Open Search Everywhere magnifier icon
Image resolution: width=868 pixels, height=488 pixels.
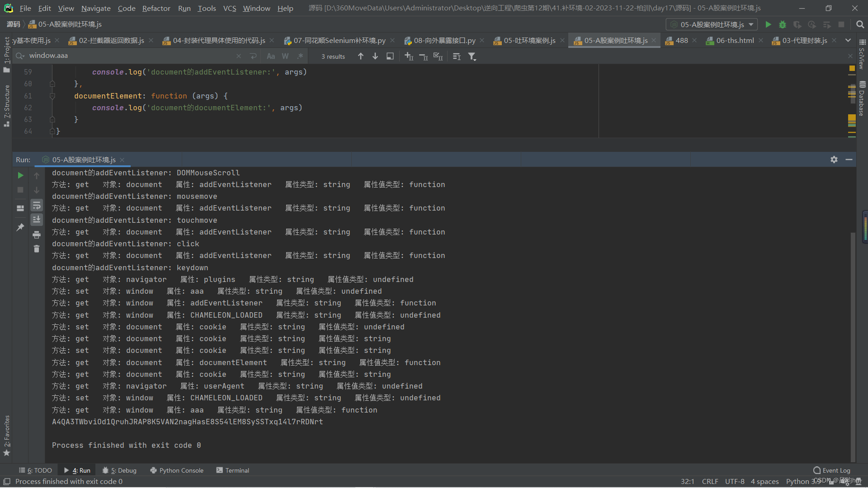(x=860, y=24)
